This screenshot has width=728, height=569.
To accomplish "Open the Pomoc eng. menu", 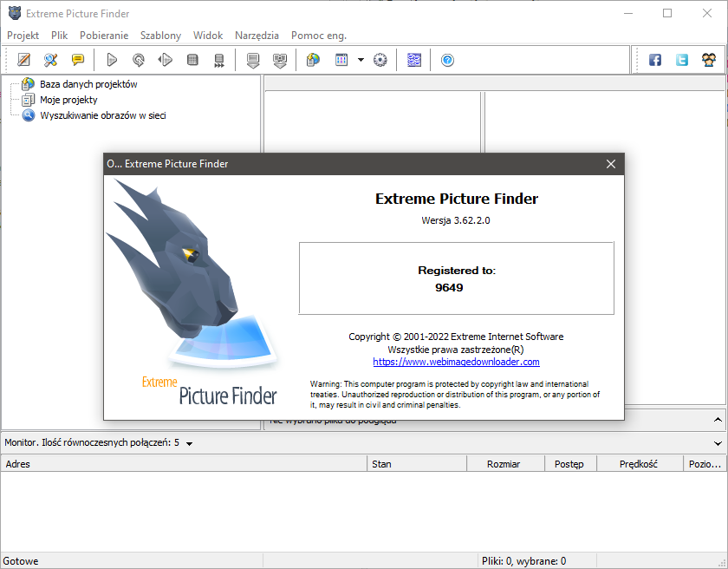I will (x=319, y=36).
